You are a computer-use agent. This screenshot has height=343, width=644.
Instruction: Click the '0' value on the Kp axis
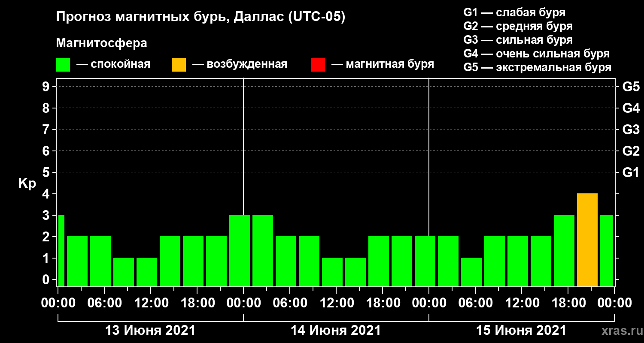click(47, 280)
